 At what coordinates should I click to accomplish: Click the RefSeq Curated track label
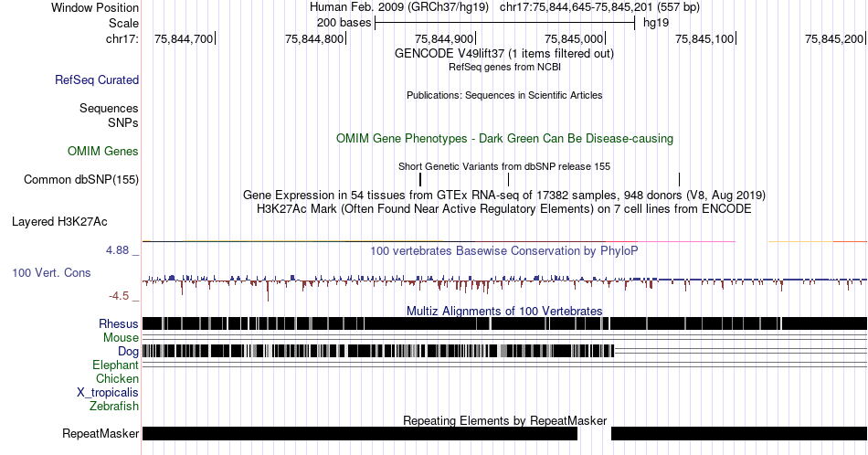[97, 79]
